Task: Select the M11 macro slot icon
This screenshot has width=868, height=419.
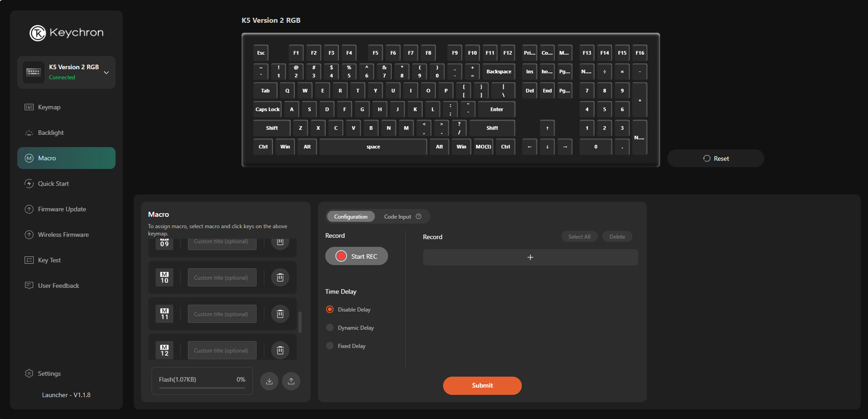Action: coord(164,314)
